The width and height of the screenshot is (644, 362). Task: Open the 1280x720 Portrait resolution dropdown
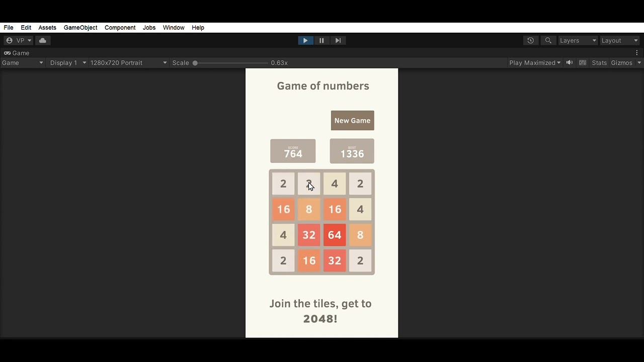[128, 63]
